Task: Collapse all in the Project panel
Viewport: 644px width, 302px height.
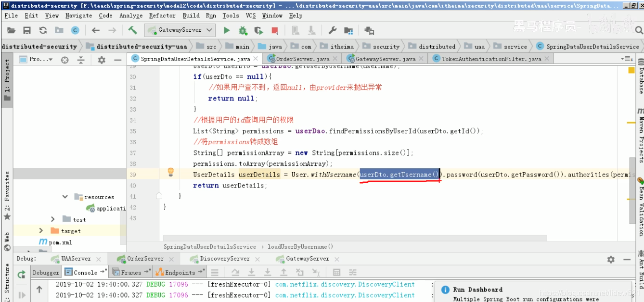Action: tap(81, 60)
